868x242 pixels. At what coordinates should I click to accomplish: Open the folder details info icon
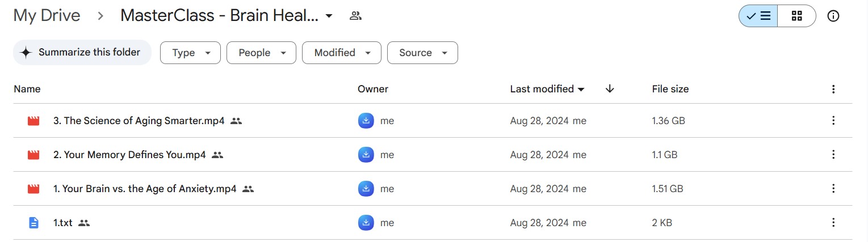[833, 16]
